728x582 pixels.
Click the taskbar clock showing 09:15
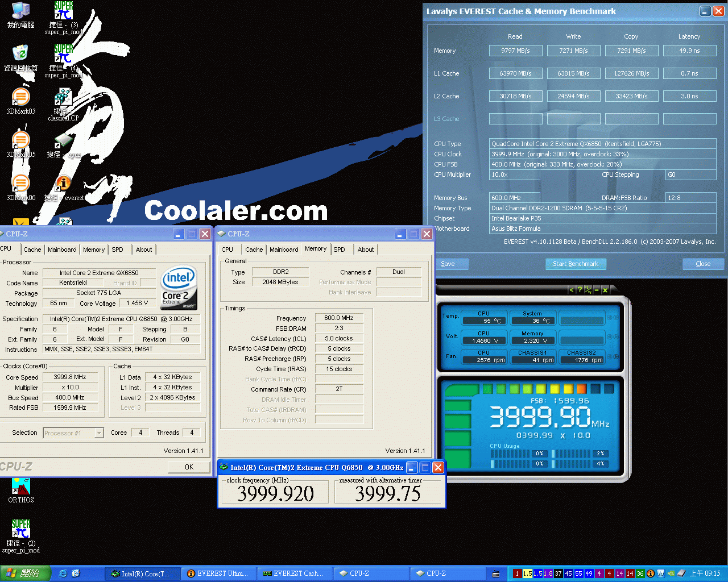(705, 573)
